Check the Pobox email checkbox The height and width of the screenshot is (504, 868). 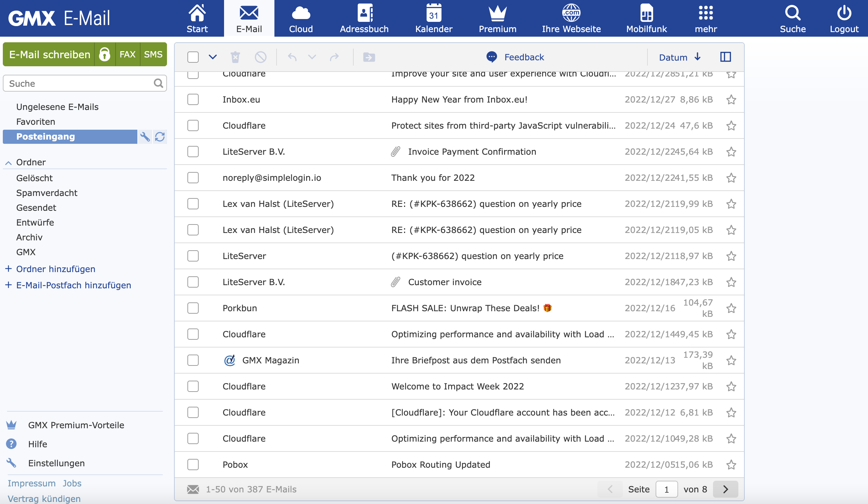pyautogui.click(x=193, y=465)
